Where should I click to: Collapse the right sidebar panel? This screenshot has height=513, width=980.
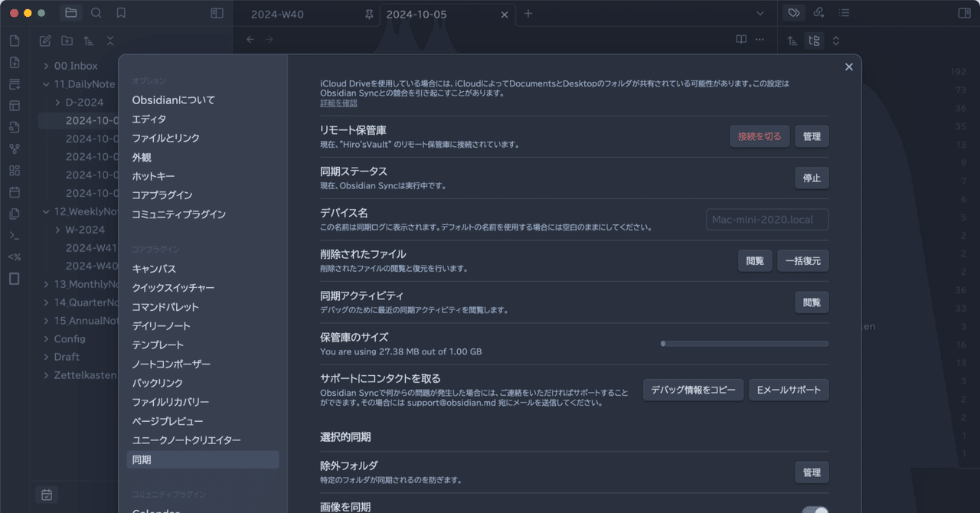tap(966, 12)
